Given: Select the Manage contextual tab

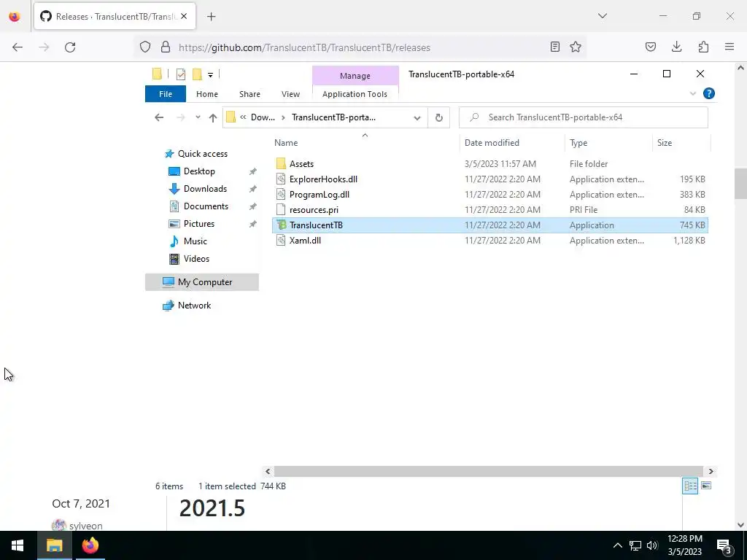Looking at the screenshot, I should tap(355, 76).
